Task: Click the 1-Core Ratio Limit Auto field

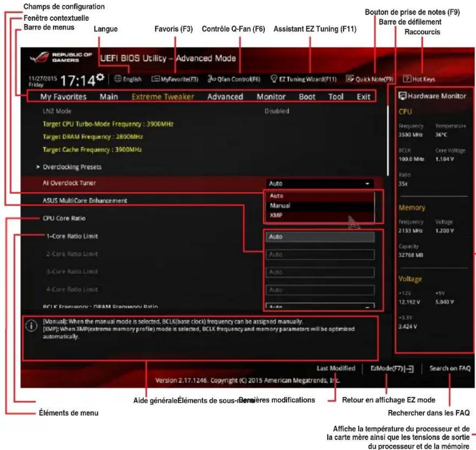Action: click(x=320, y=237)
